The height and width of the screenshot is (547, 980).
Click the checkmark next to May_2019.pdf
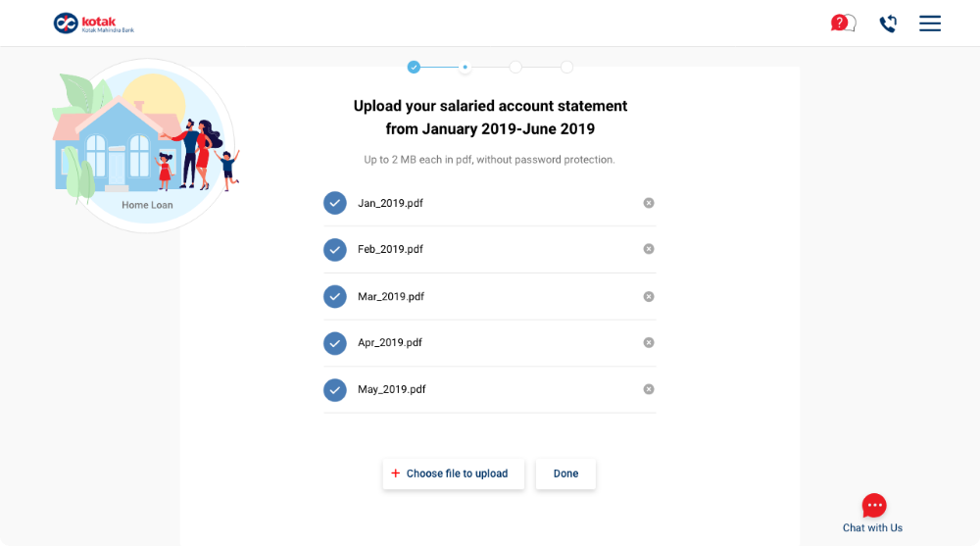(x=335, y=390)
